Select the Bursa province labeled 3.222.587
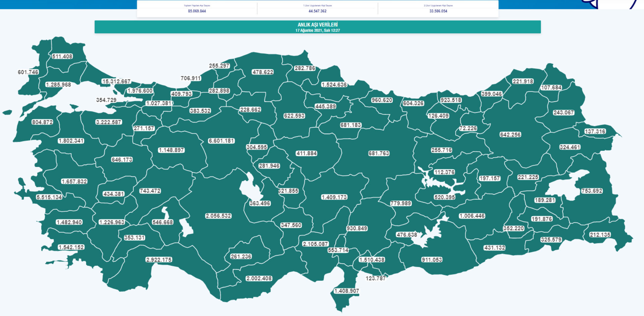The height and width of the screenshot is (316, 644). click(109, 122)
